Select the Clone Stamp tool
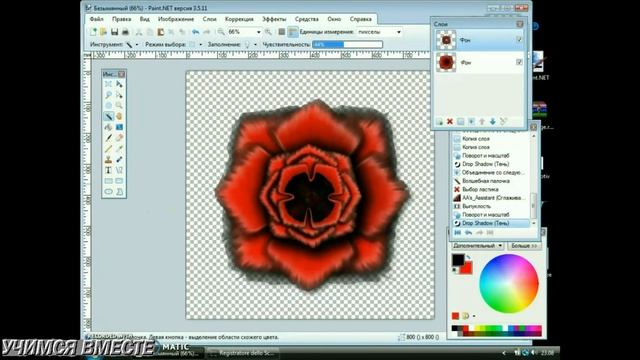 [x=109, y=159]
